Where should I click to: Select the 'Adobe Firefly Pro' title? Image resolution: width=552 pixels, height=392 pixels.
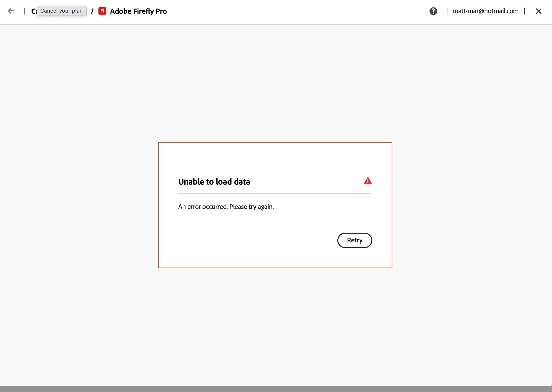click(138, 11)
